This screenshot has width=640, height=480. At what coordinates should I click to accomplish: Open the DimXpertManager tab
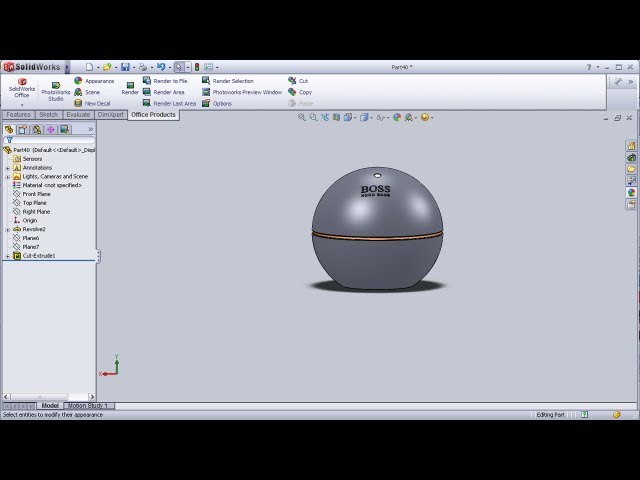51,129
